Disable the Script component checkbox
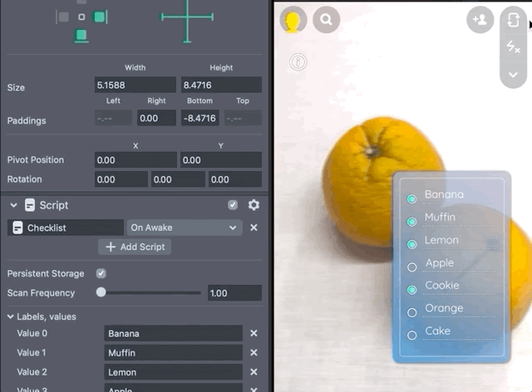532x392 pixels. click(233, 205)
